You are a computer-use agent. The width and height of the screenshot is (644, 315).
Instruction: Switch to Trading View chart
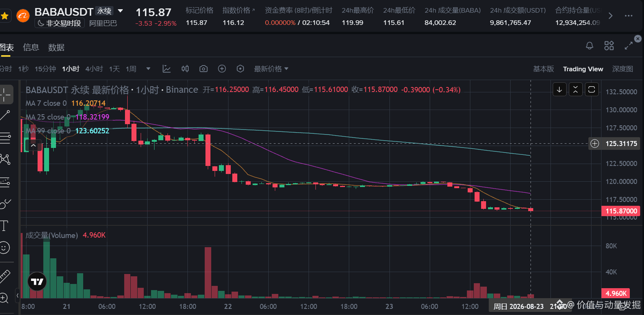point(583,69)
